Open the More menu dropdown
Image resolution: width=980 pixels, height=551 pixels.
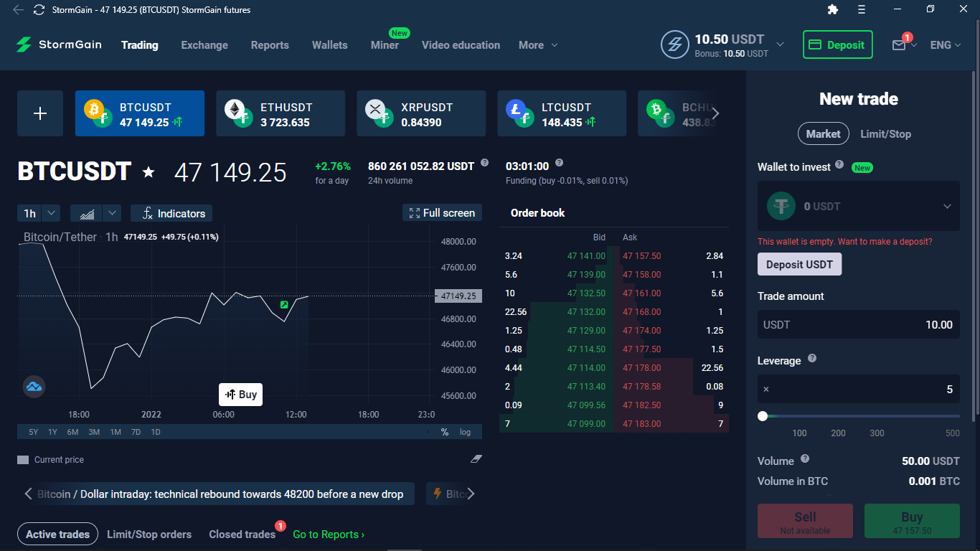(538, 44)
